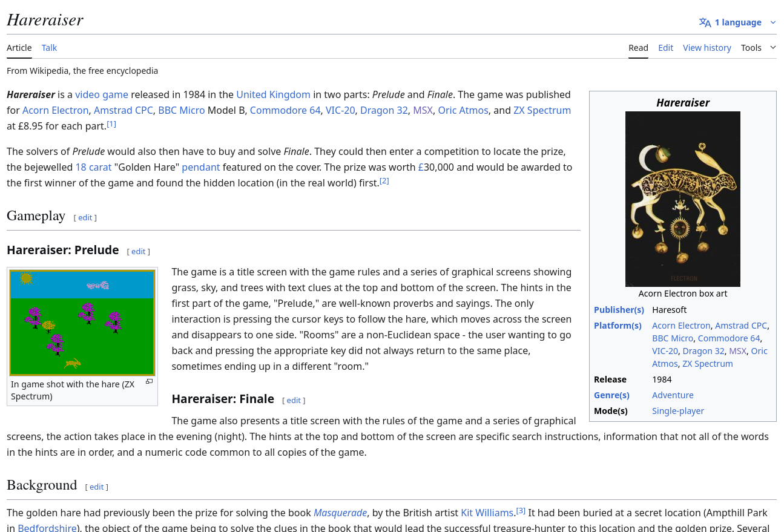The height and width of the screenshot is (532, 784).
Task: Click 'MSX' link in the intro paragraph
Action: pyautogui.click(x=423, y=110)
